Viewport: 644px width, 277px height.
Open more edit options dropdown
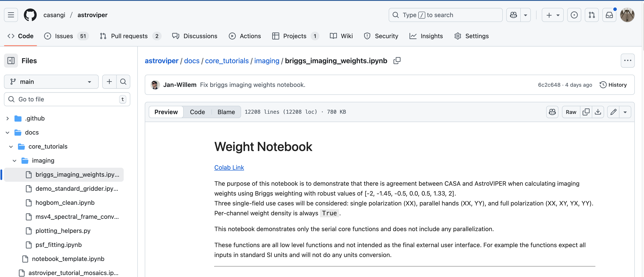pyautogui.click(x=625, y=112)
